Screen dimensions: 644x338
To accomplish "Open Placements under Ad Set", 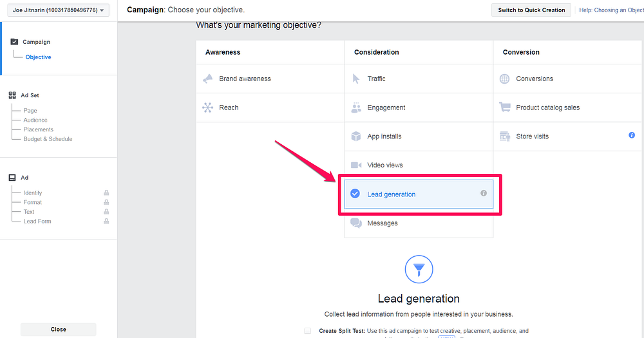I will [38, 129].
